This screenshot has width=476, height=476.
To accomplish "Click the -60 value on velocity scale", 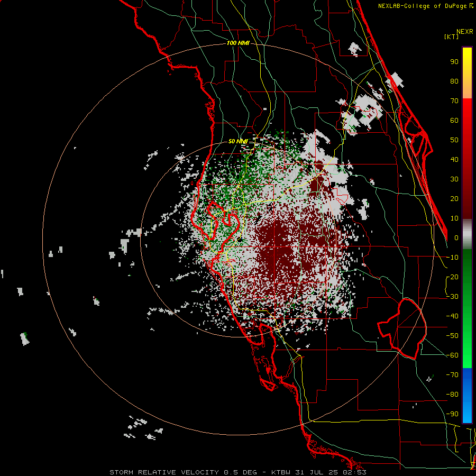I will pyautogui.click(x=452, y=355).
